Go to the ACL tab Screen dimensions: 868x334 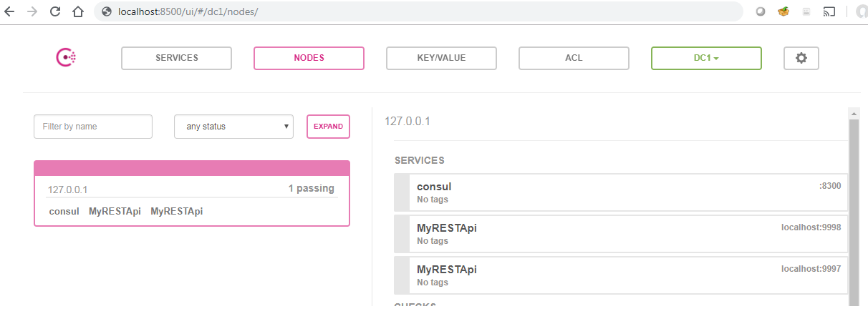[574, 58]
